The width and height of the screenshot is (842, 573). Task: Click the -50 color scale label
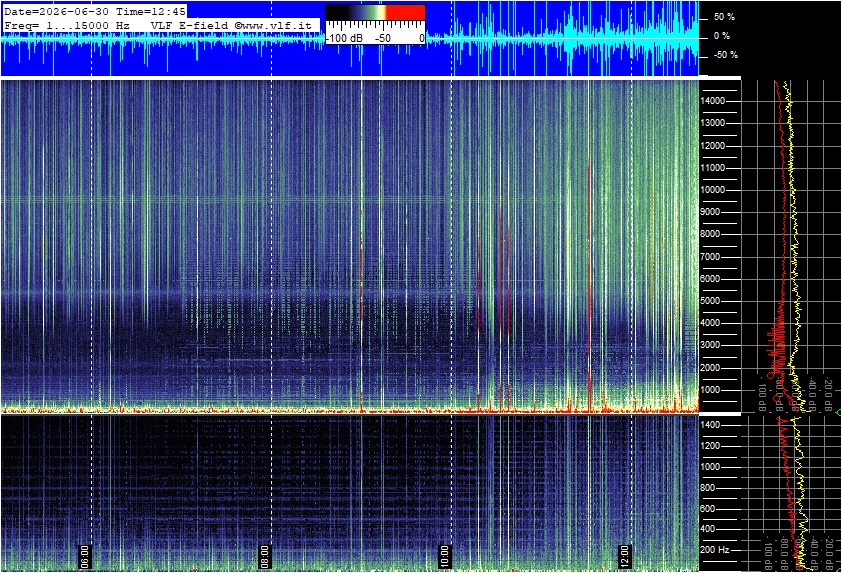[383, 38]
